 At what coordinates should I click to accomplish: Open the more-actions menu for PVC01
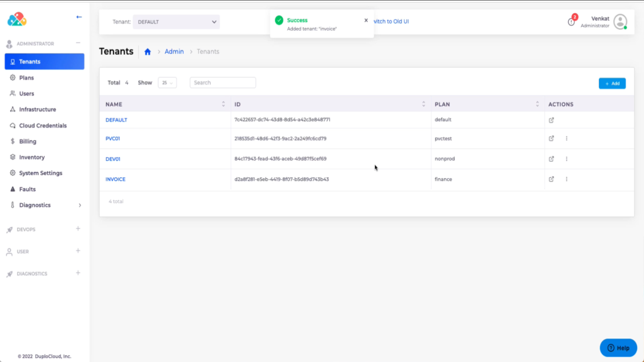(x=567, y=138)
